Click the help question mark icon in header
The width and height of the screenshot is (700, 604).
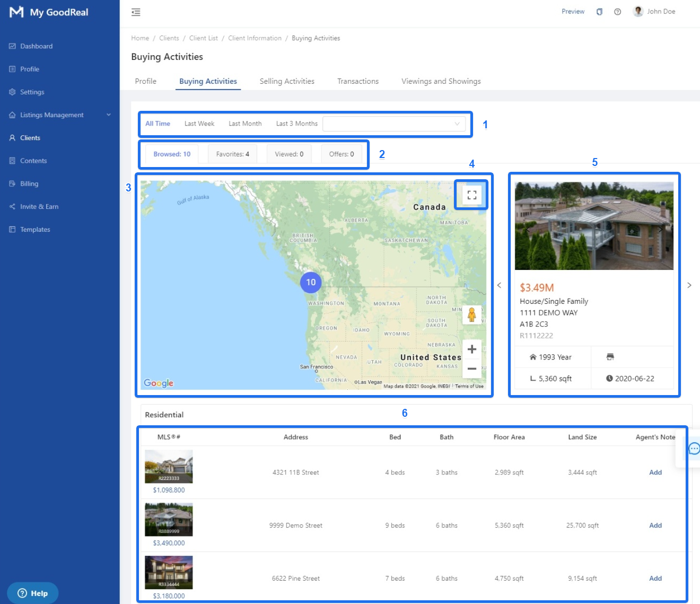tap(617, 12)
